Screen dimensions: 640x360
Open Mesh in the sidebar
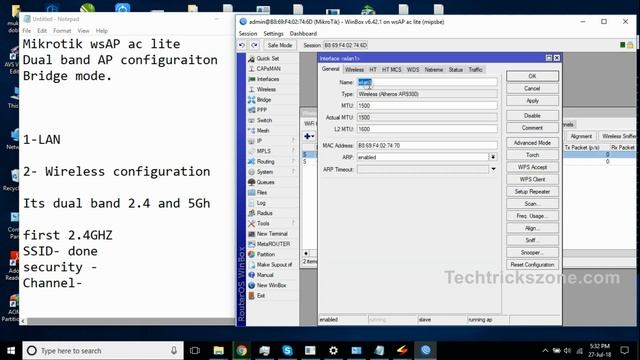click(x=263, y=131)
